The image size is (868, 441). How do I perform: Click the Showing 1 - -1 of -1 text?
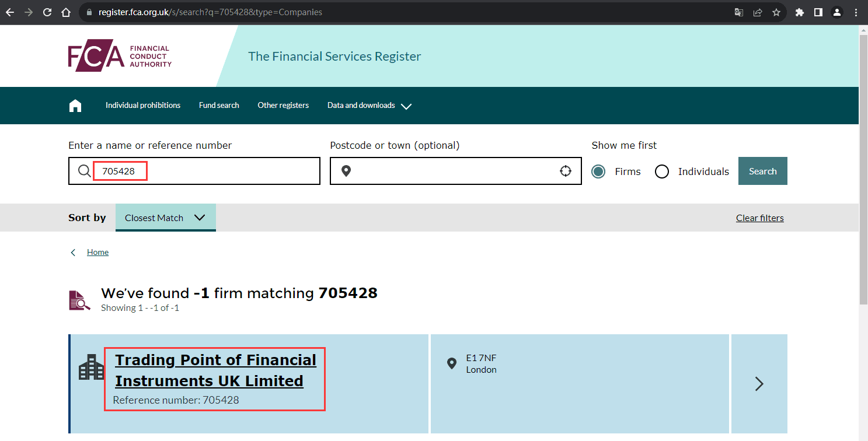point(140,308)
